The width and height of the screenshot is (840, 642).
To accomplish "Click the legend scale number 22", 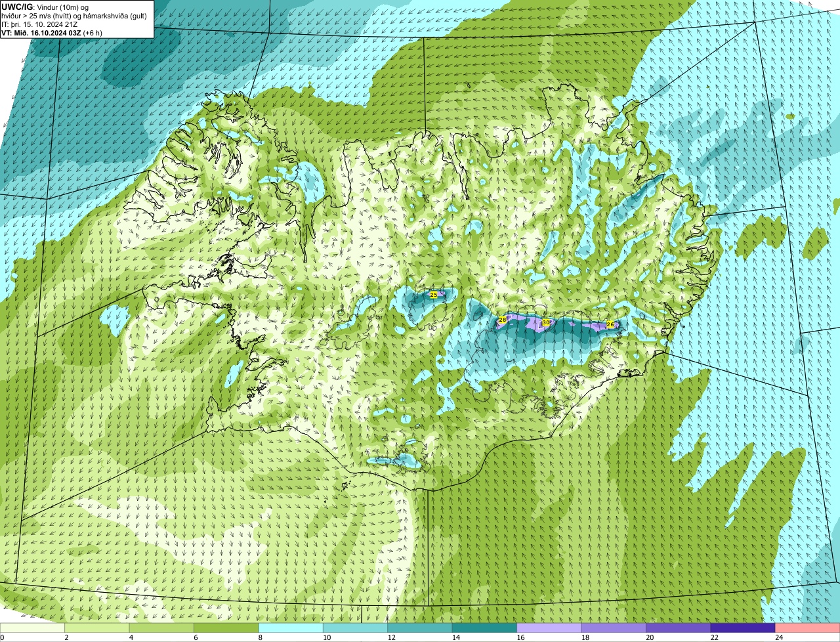I will [714, 637].
